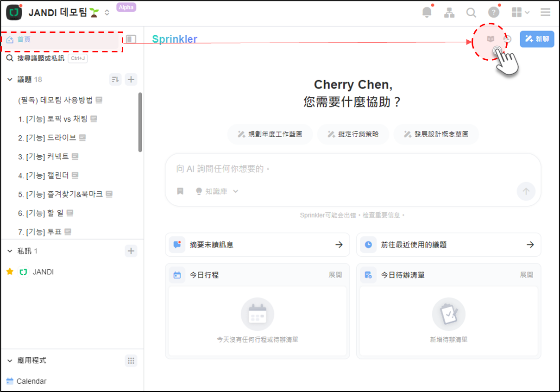Viewport: 560px width, 392px height.
Task: Open the help question mark icon
Action: pos(494,13)
